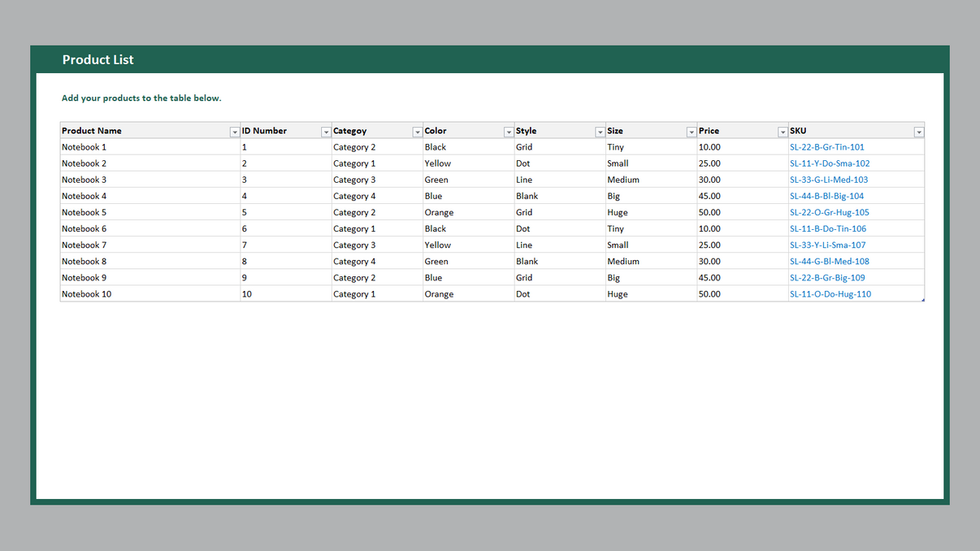This screenshot has height=551, width=980.
Task: Click the SKU link SL-44-B-Bl-Big-104
Action: tap(827, 196)
